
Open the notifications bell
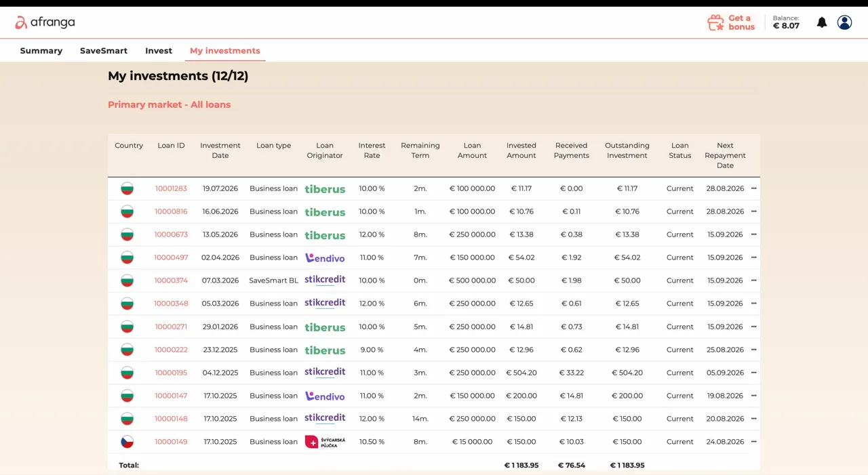pos(822,22)
